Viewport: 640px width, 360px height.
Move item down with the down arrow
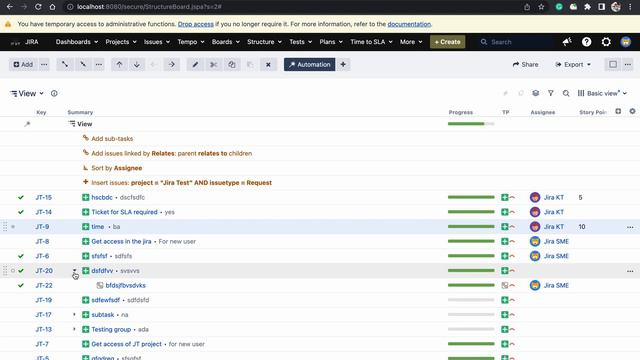[x=137, y=64]
